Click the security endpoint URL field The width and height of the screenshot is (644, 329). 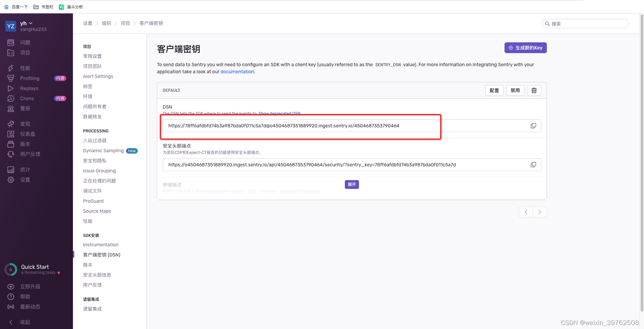[x=352, y=165]
